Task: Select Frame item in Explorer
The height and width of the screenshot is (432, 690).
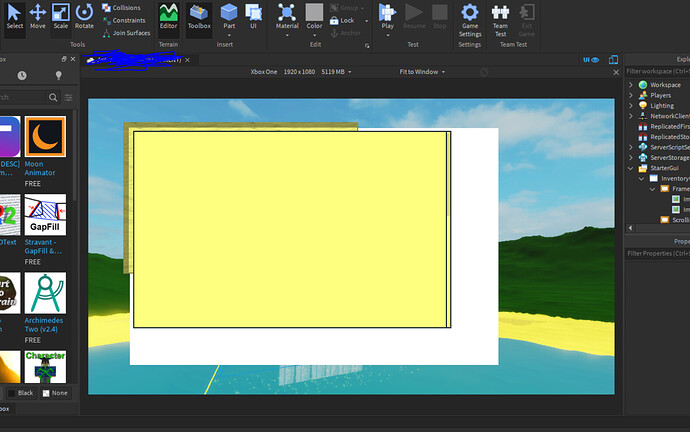Action: coord(675,189)
